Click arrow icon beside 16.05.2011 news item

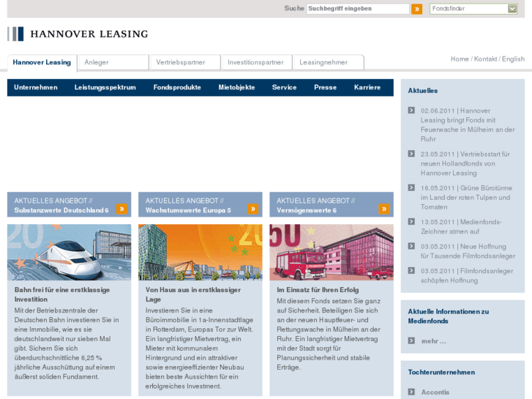coord(411,187)
